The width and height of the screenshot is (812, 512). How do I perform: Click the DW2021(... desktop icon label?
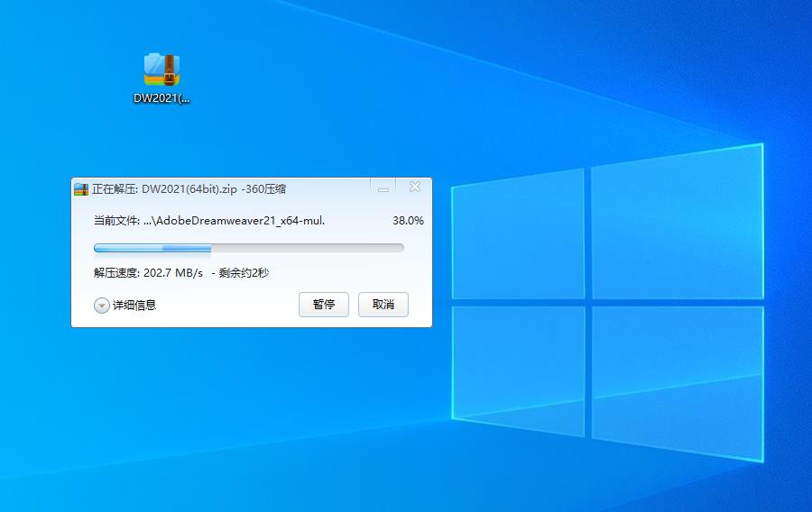click(161, 98)
